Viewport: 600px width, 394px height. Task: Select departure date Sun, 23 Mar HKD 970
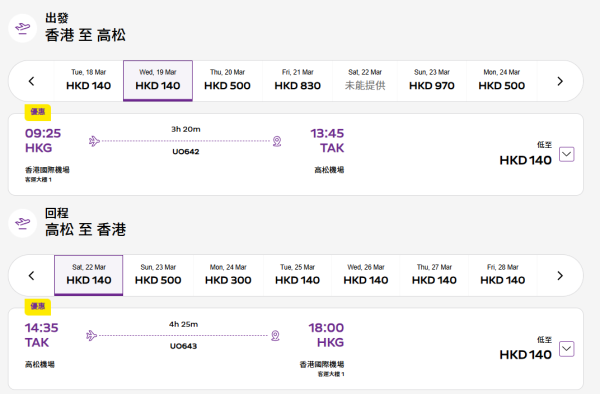pos(432,81)
